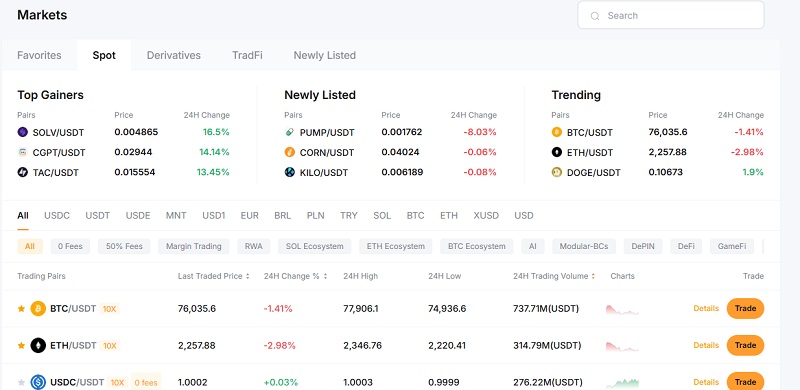Click the search magnifier icon
800x390 pixels.
(594, 16)
